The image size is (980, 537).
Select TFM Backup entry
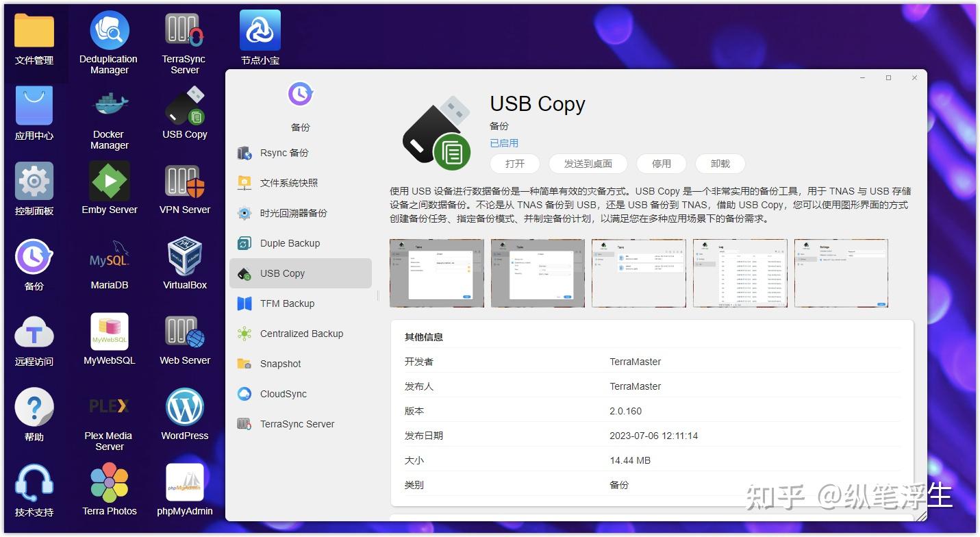coord(288,303)
